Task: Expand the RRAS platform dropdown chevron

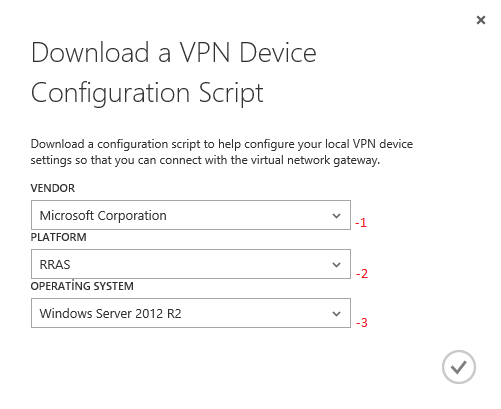Action: coord(336,265)
